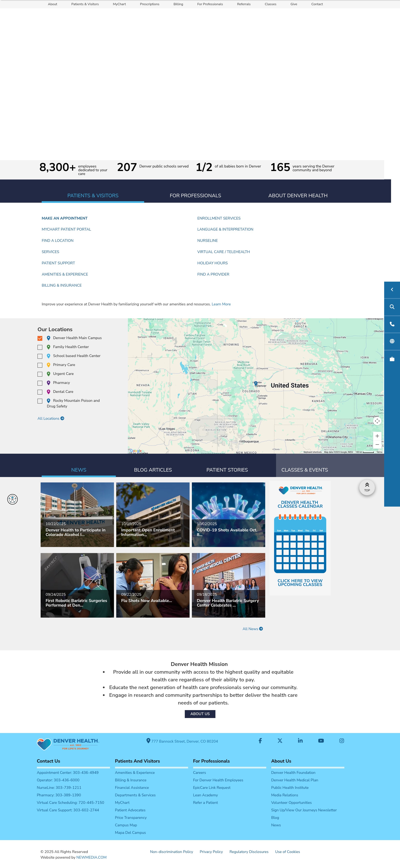The width and height of the screenshot is (400, 868).
Task: Open the Patient Stories tab
Action: coord(227,470)
